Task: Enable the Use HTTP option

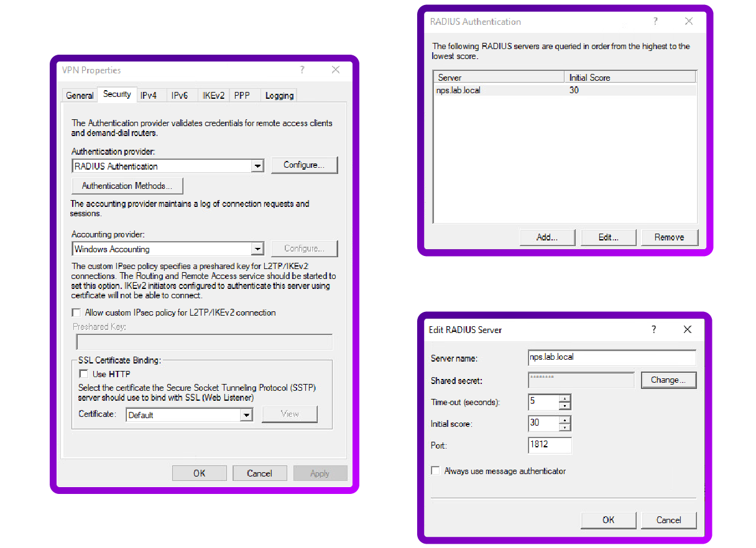Action: point(84,373)
